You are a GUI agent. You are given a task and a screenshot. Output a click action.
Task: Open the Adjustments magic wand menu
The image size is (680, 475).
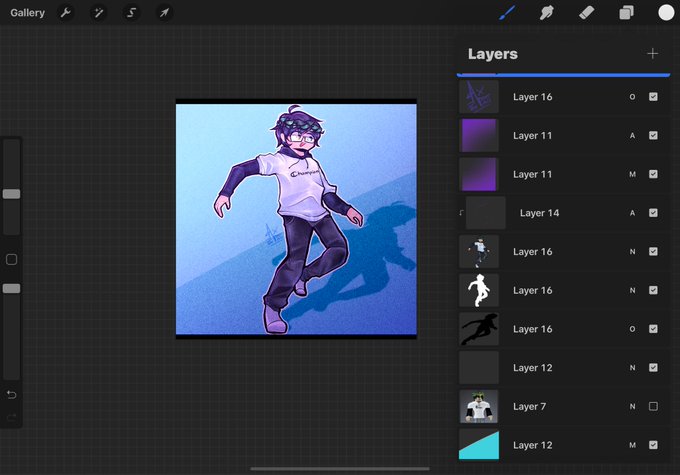98,13
